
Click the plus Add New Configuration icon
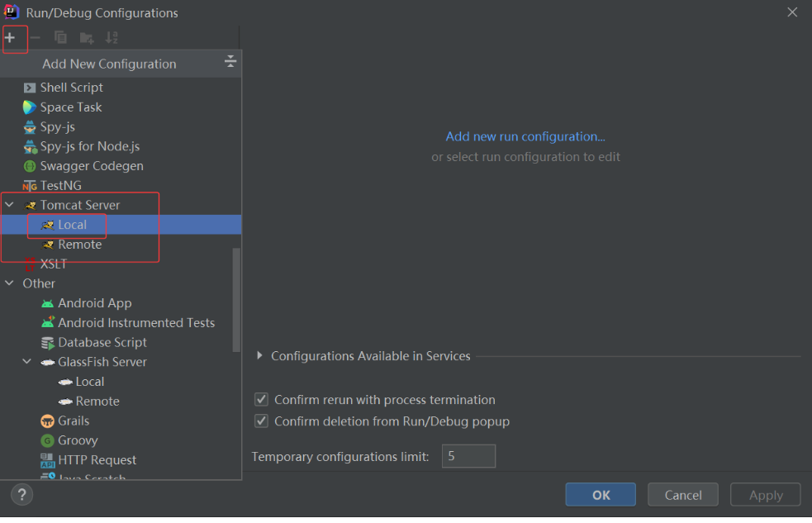pos(10,38)
